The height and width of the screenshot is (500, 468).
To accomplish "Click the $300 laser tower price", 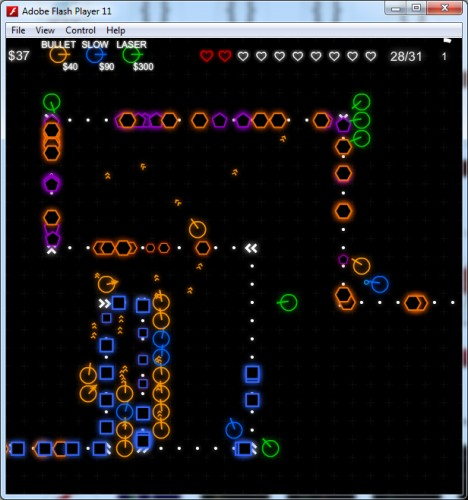I will point(143,67).
